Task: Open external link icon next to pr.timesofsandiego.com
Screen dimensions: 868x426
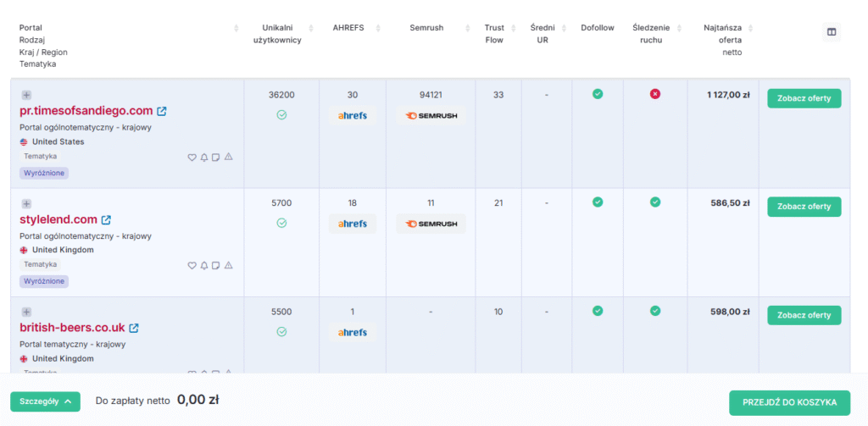Action: [162, 111]
